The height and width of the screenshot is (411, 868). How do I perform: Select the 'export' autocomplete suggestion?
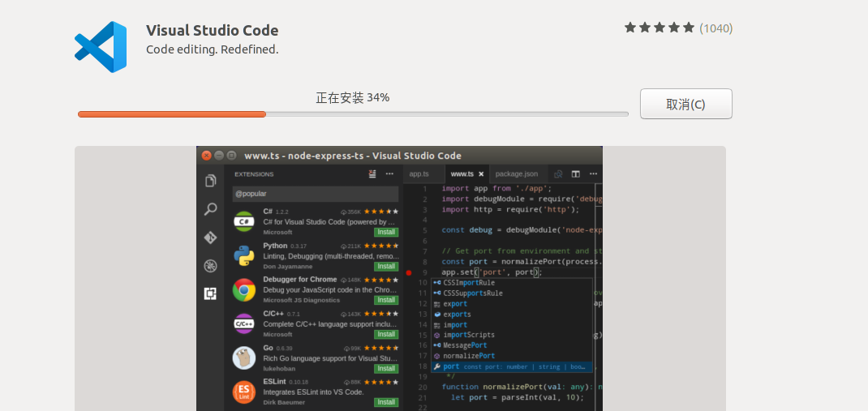(512, 304)
